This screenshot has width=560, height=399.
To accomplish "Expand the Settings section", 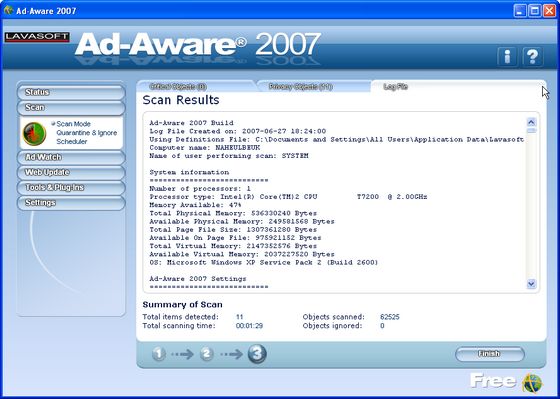I will [71, 203].
